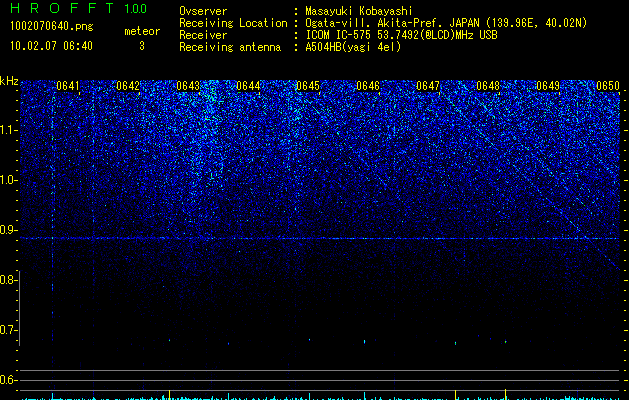Click the kHz axis unit label
This screenshot has height=400, width=629.
point(9,81)
